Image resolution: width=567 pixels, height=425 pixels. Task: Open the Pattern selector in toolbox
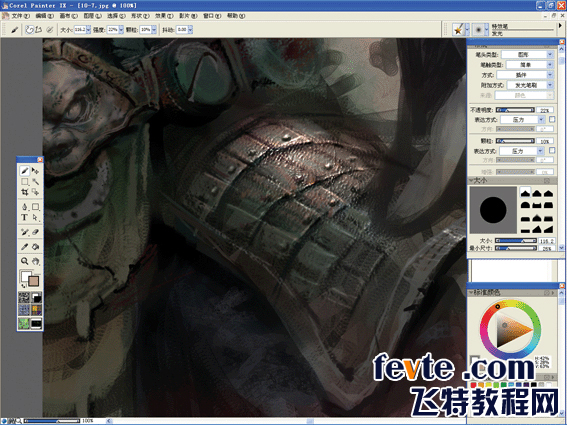[24, 310]
